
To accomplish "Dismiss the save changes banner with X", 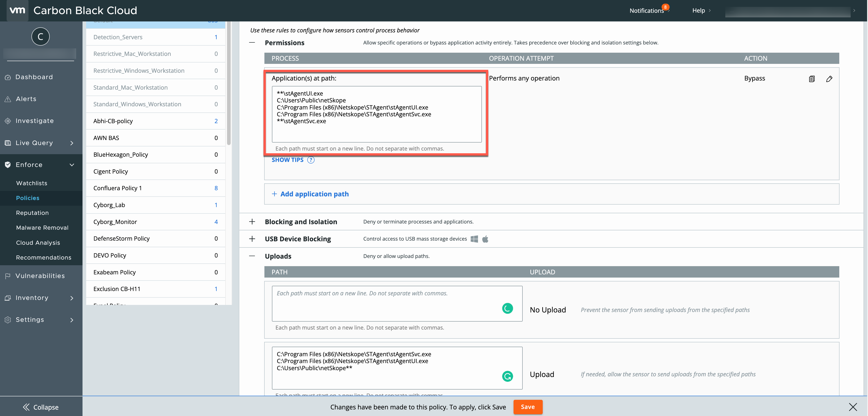I will click(x=853, y=407).
